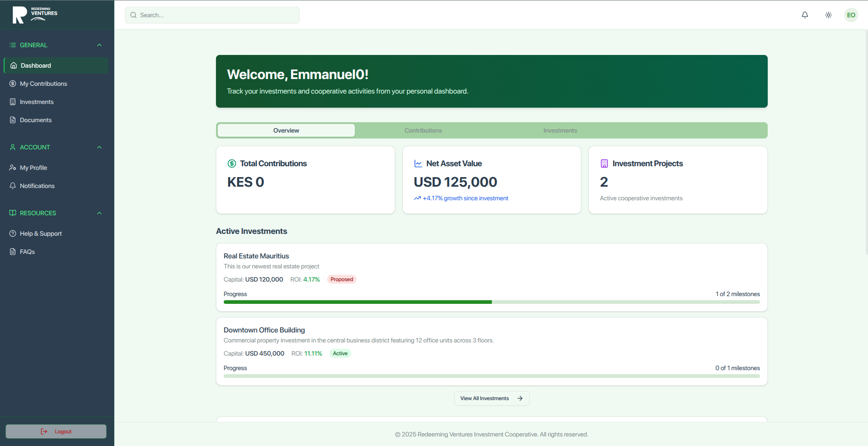Switch to the Contributions tab
The height and width of the screenshot is (446, 868).
pyautogui.click(x=422, y=130)
